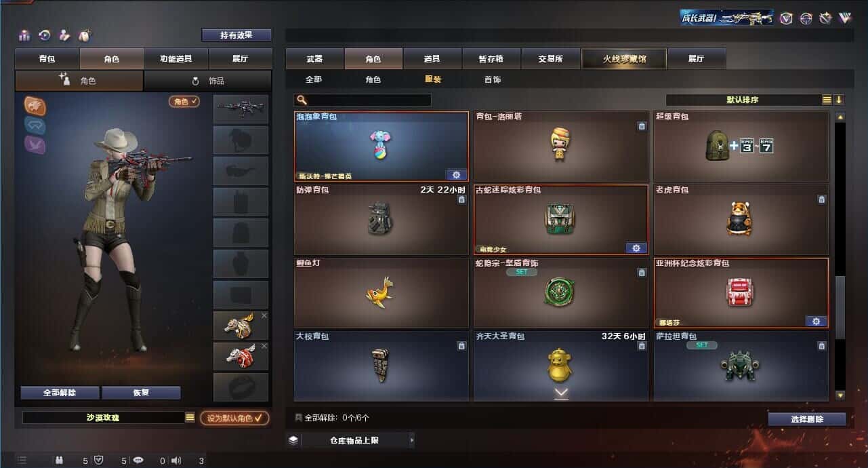Click the V shield badge icon

coord(786,18)
